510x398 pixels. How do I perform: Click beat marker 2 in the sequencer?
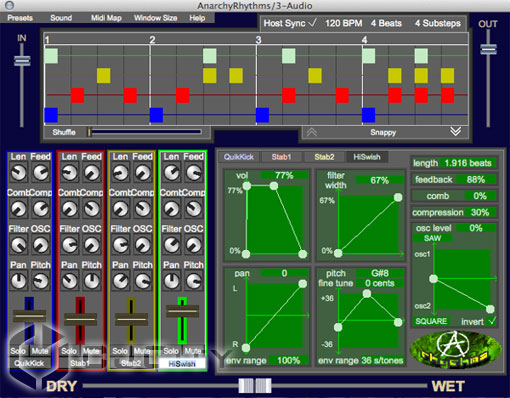click(x=152, y=40)
